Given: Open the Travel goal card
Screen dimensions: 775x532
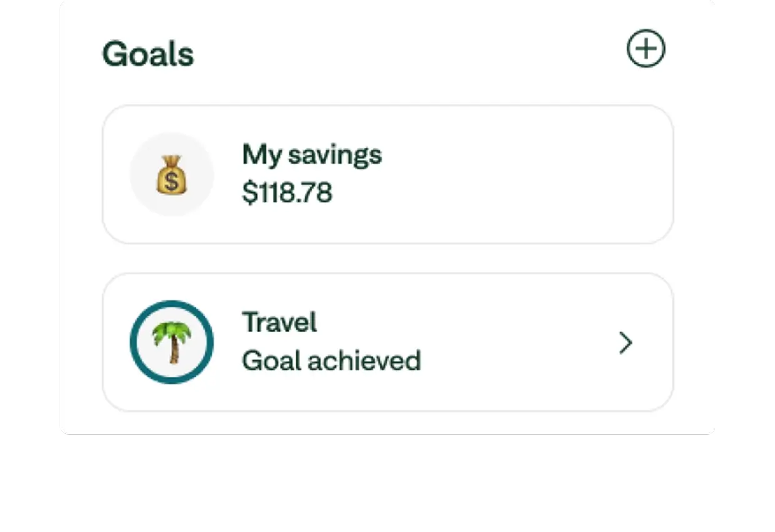Looking at the screenshot, I should point(387,342).
